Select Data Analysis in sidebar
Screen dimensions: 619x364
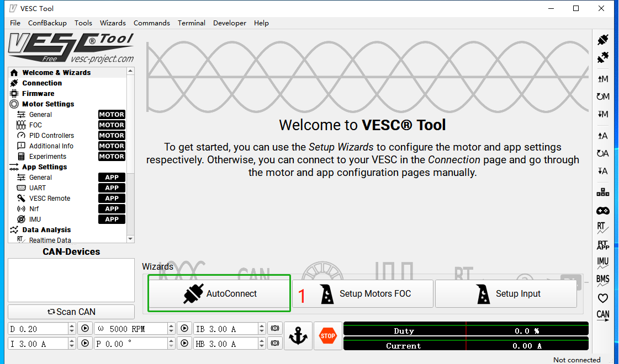pos(67,230)
